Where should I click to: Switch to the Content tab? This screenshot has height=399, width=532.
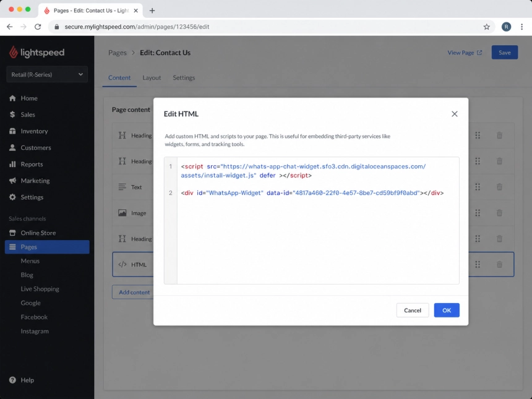coord(119,78)
